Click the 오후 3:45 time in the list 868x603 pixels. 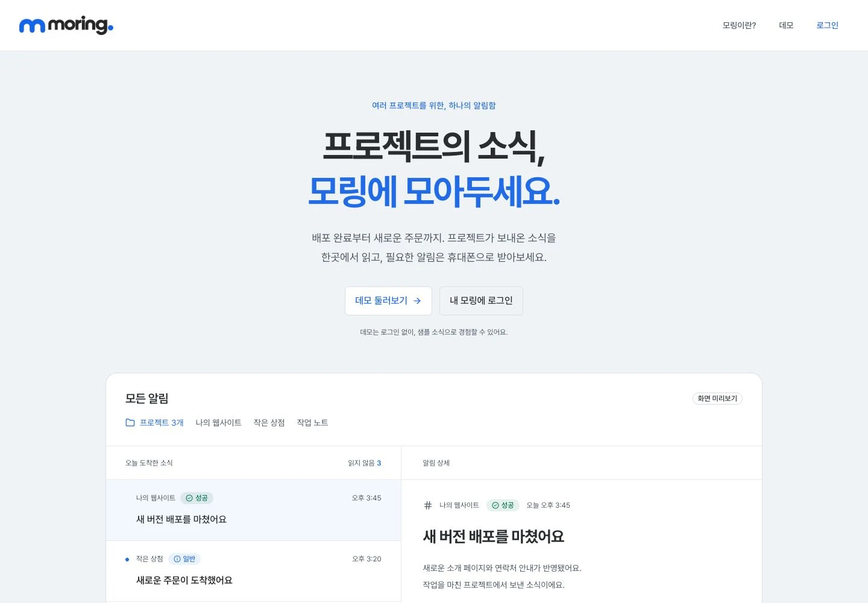coord(366,498)
